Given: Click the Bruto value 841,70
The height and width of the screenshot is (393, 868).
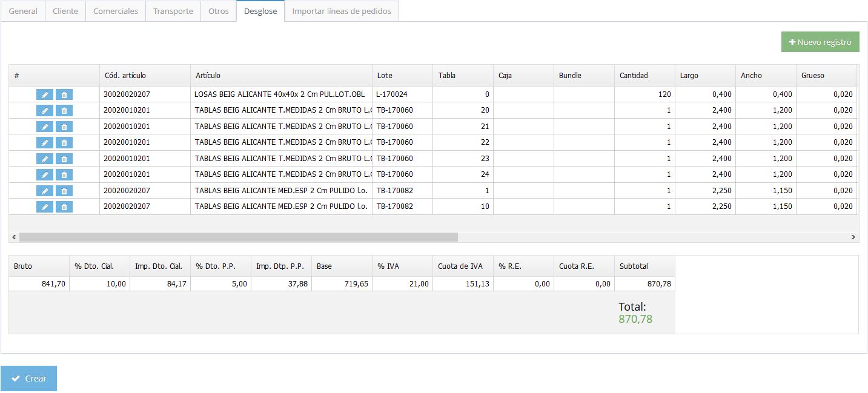Looking at the screenshot, I should (x=39, y=284).
